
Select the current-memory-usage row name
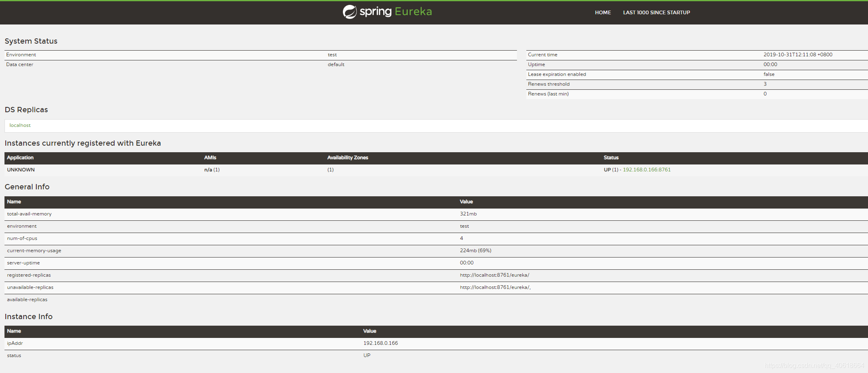click(34, 251)
